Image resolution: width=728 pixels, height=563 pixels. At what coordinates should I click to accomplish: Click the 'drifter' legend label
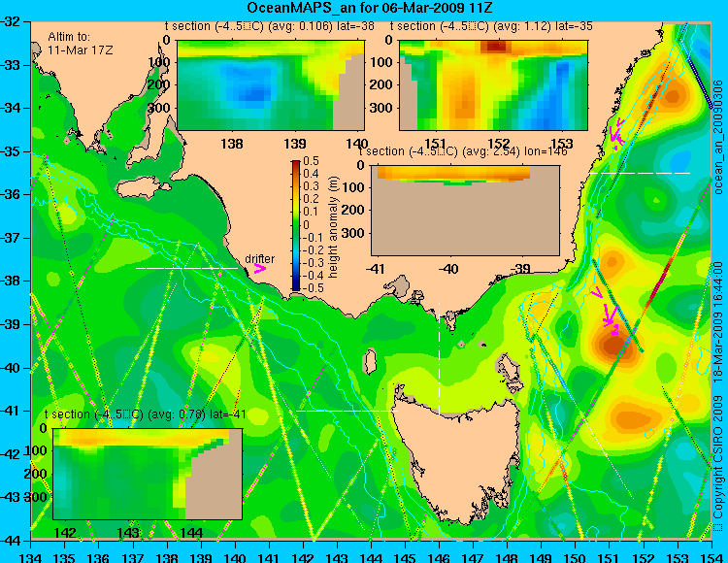tap(259, 259)
